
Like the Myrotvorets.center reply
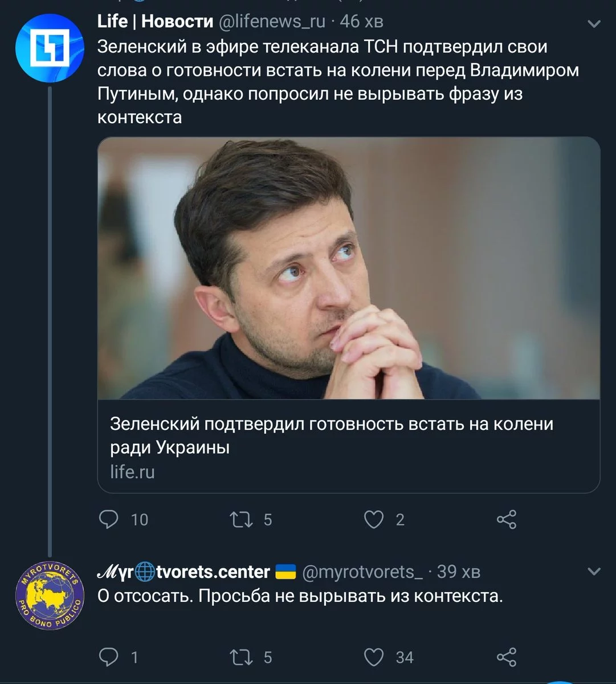coord(374,657)
